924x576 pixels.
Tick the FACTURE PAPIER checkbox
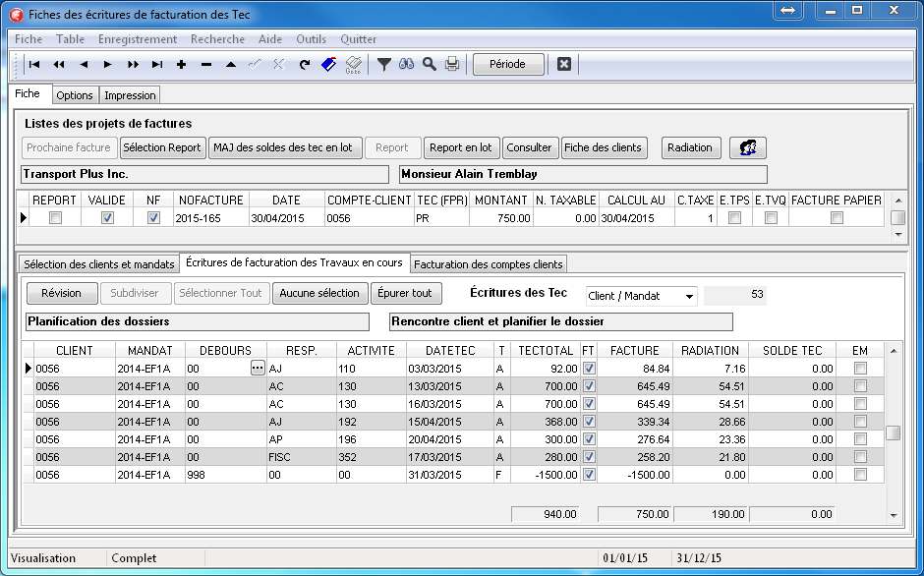837,218
